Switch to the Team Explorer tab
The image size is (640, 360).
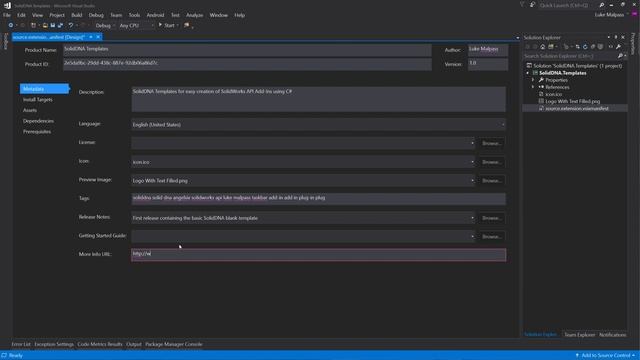(x=579, y=335)
